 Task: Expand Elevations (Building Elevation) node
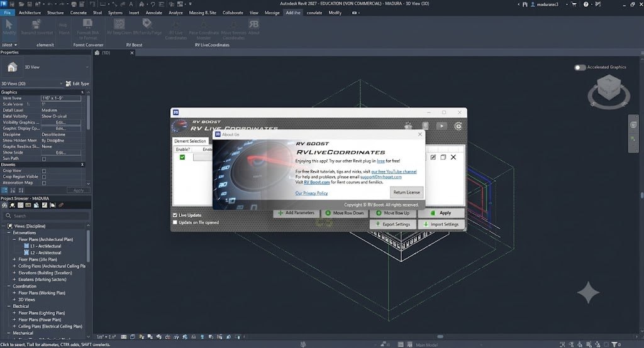coord(14,273)
